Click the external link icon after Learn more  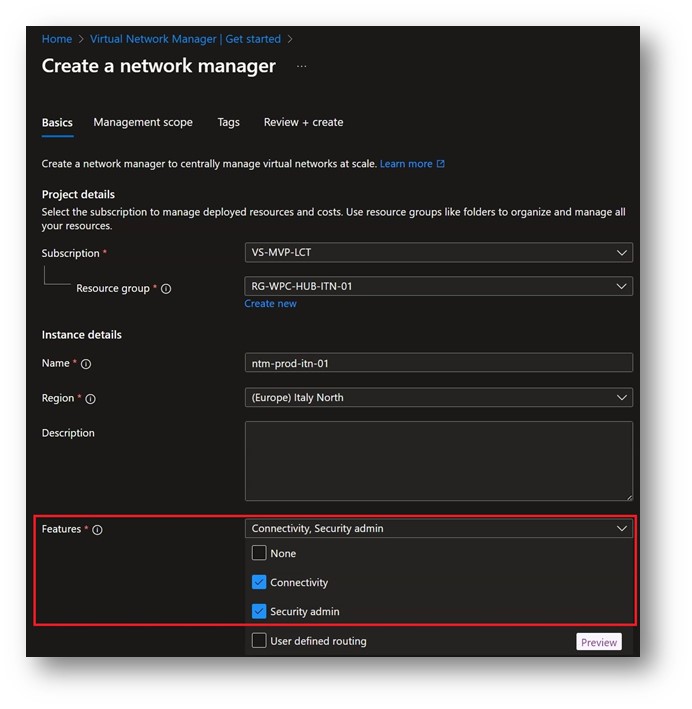click(x=441, y=164)
